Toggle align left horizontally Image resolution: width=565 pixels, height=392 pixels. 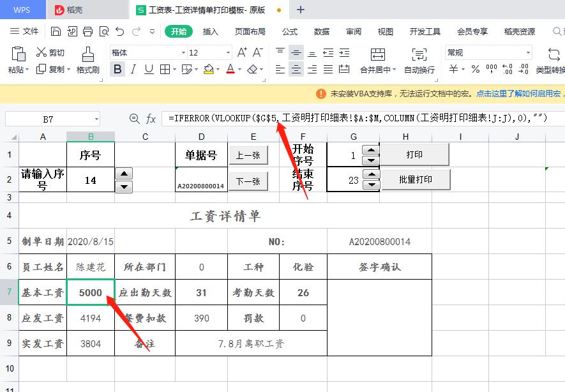tap(280, 69)
